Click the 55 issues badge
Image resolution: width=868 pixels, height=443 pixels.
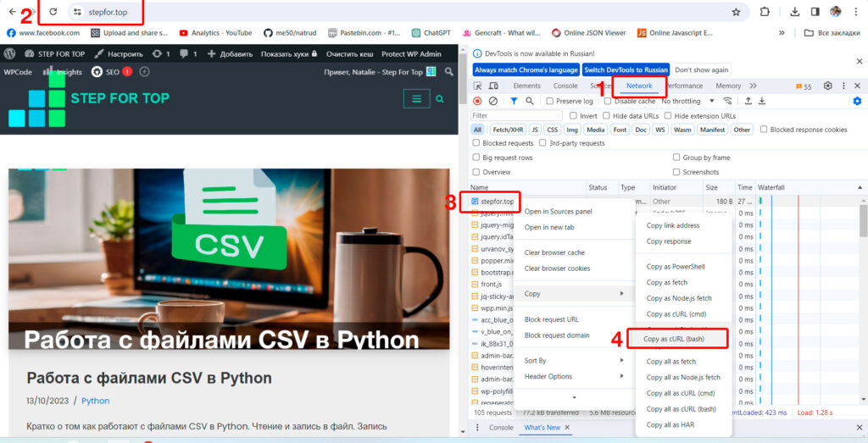click(x=804, y=86)
